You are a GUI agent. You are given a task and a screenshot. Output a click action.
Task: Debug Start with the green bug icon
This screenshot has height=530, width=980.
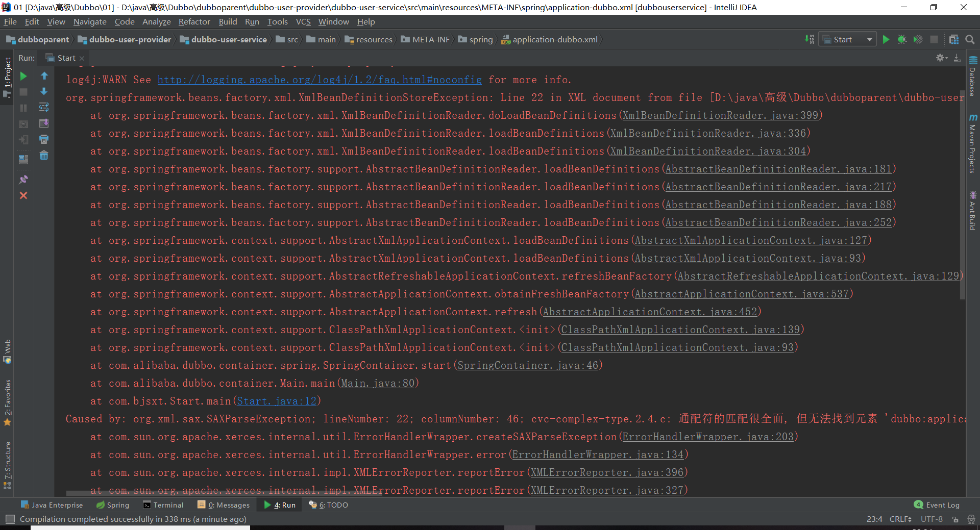pos(902,39)
